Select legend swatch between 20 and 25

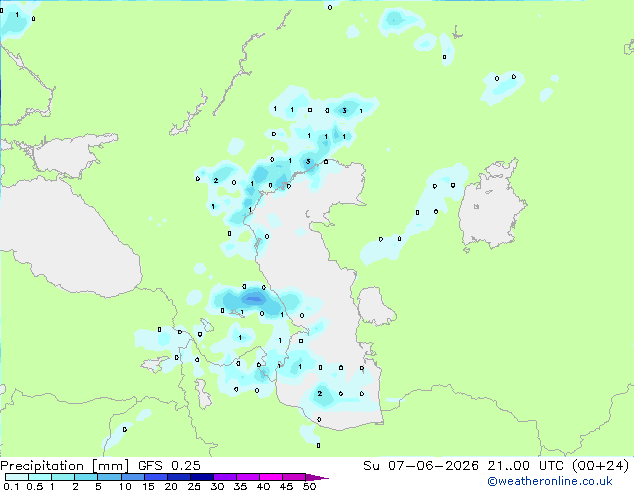(179, 477)
